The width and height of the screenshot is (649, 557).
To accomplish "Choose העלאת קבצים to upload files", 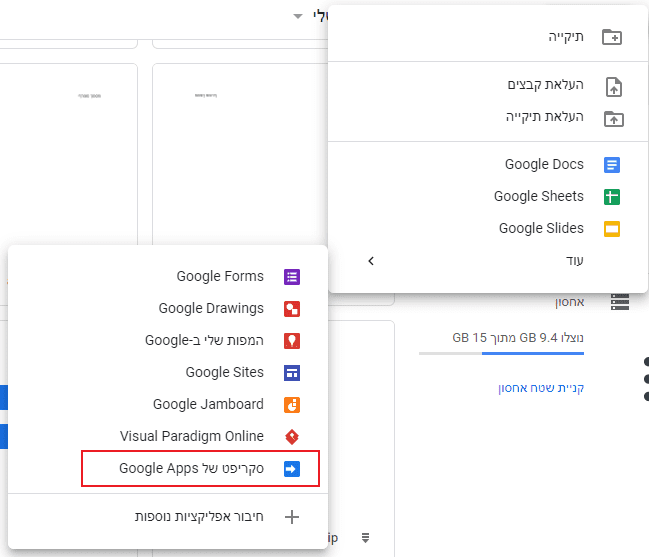I will point(488,85).
